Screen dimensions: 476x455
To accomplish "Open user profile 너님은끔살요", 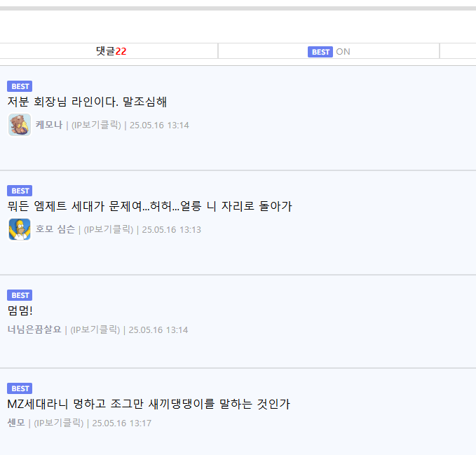I will (x=34, y=330).
